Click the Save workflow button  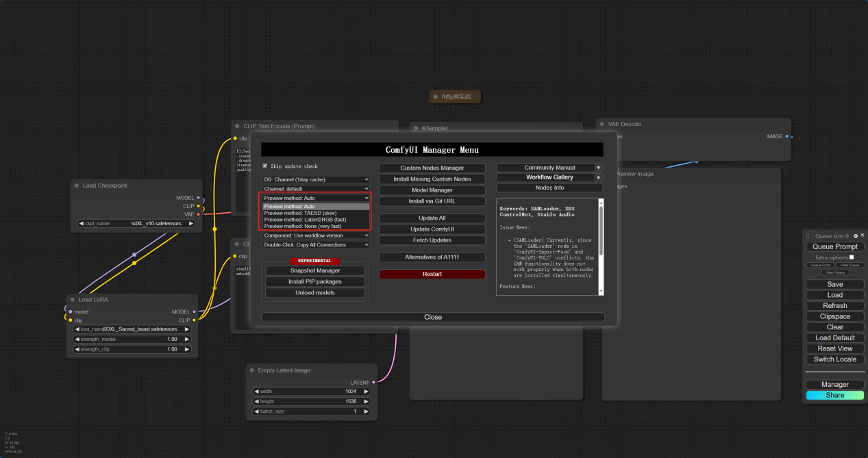pos(835,284)
